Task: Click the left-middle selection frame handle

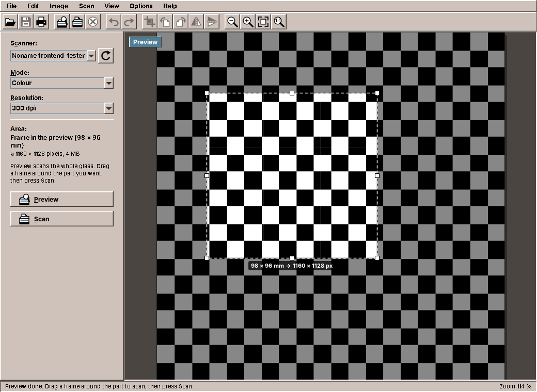Action: pyautogui.click(x=207, y=175)
